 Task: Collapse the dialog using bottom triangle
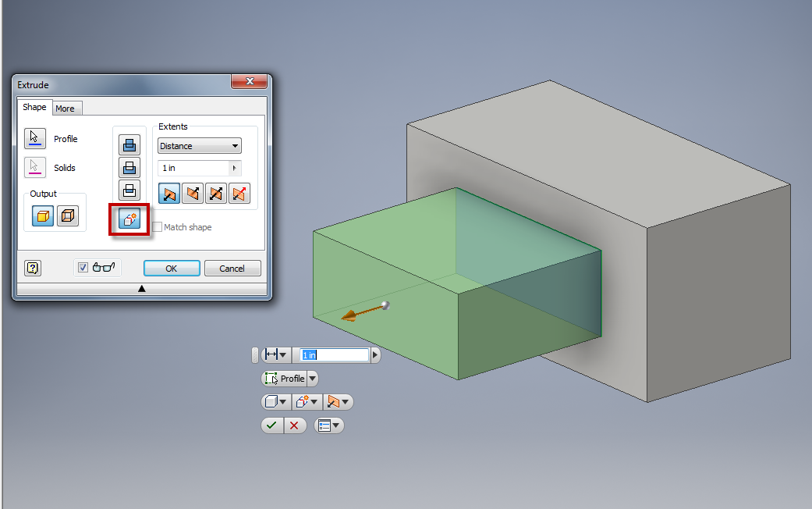pos(141,289)
